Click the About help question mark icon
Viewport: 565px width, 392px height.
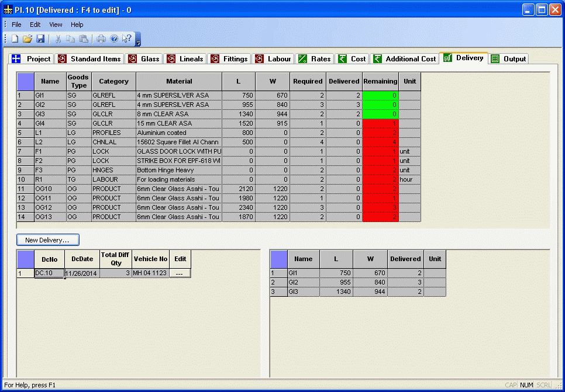114,39
